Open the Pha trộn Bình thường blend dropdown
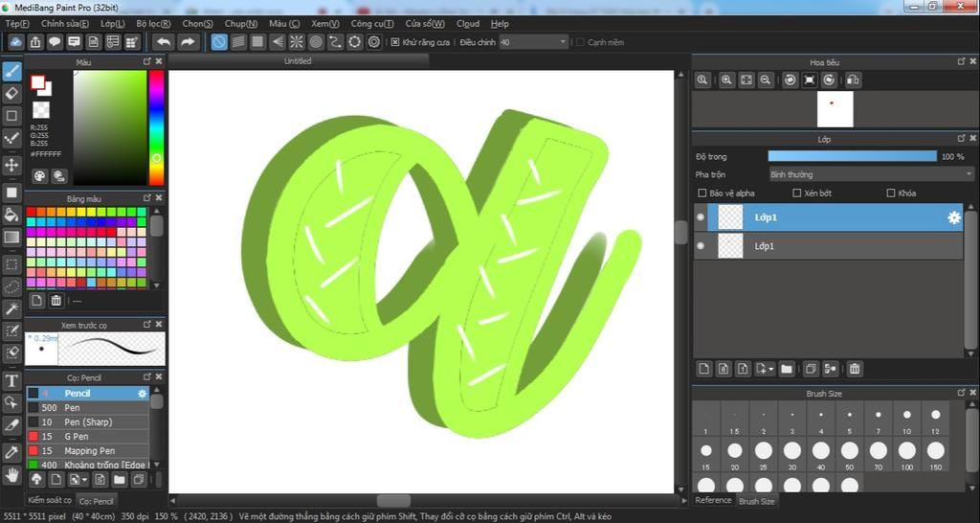This screenshot has height=523, width=980. tap(871, 174)
